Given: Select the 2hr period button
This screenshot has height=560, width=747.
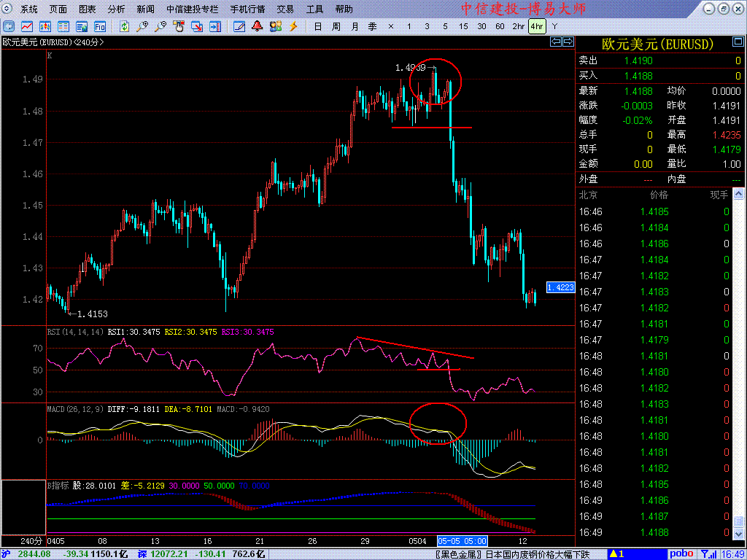Looking at the screenshot, I should click(519, 27).
